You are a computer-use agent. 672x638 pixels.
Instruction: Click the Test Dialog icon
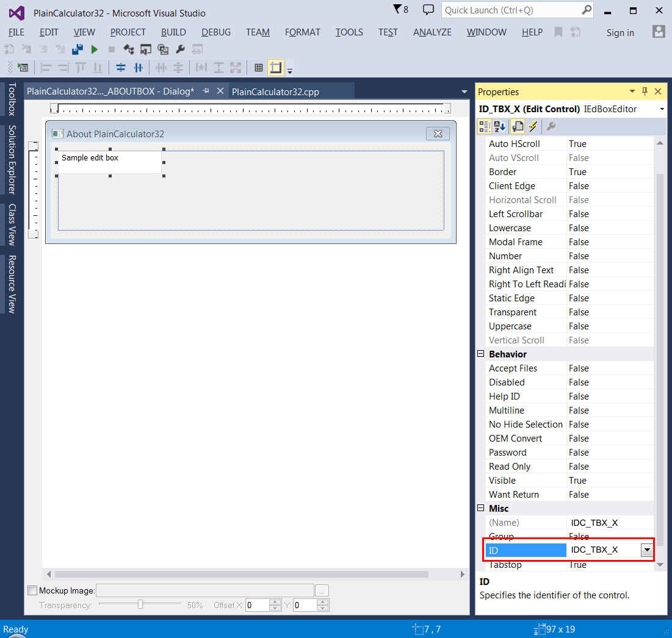(23, 68)
